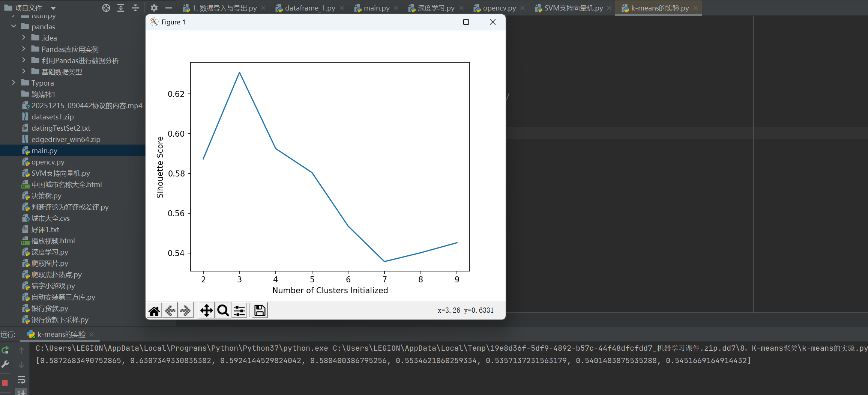
Task: Save the figure with floppy icon
Action: [260, 311]
